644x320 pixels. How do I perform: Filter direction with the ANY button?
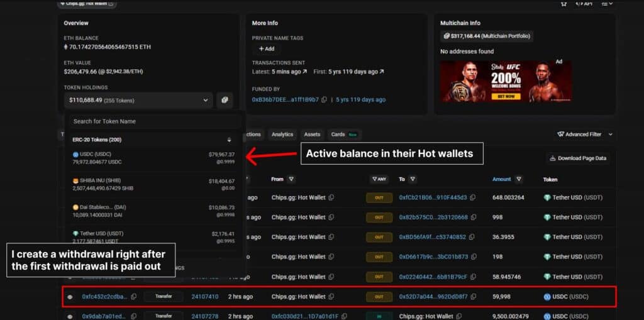click(379, 179)
